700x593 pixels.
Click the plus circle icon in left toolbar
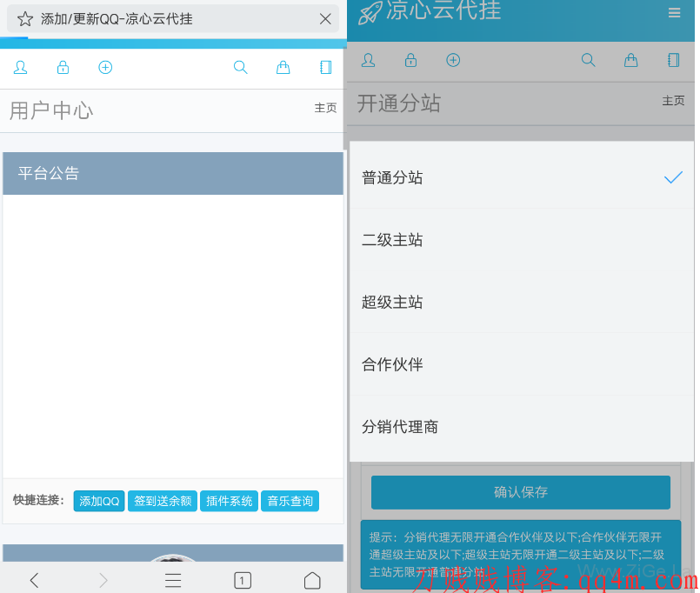[105, 68]
